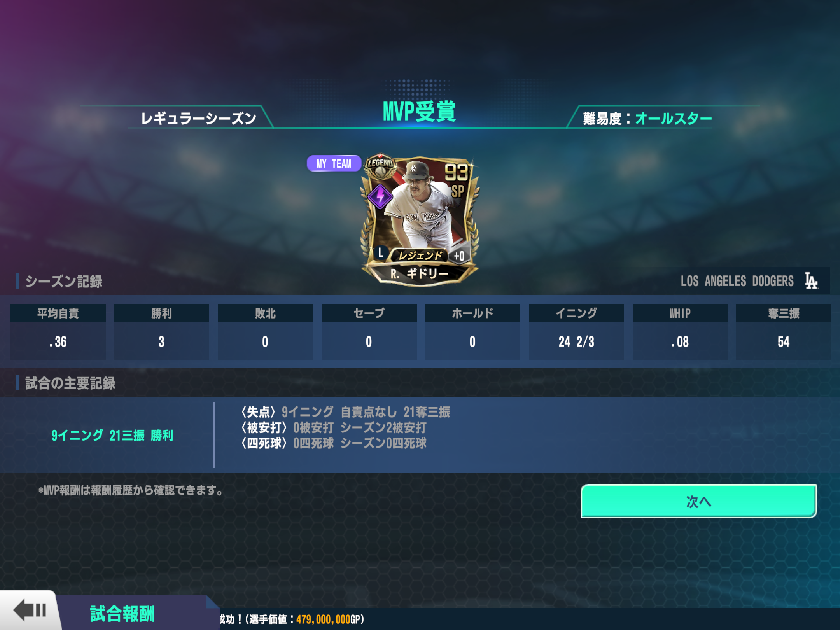
Task: Tap the 難易度 オールスター label
Action: point(647,118)
